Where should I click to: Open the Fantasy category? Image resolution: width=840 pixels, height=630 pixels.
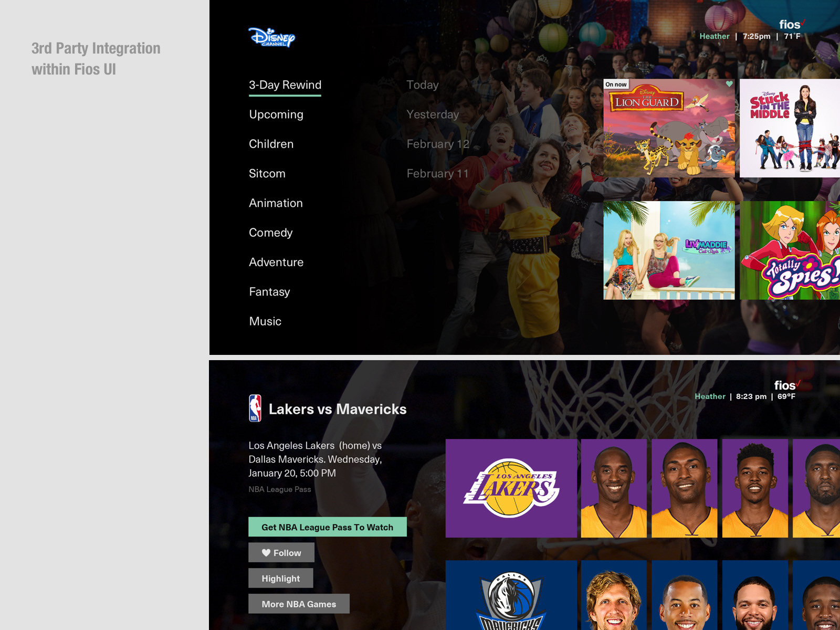click(269, 292)
